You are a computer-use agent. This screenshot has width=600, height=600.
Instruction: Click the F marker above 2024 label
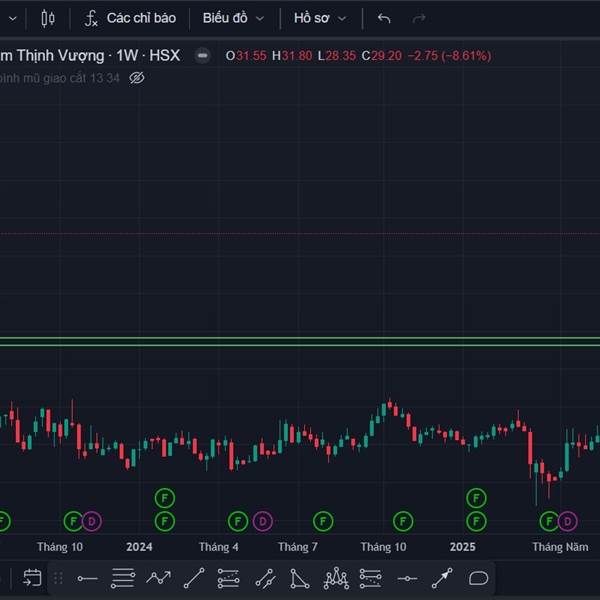click(164, 497)
